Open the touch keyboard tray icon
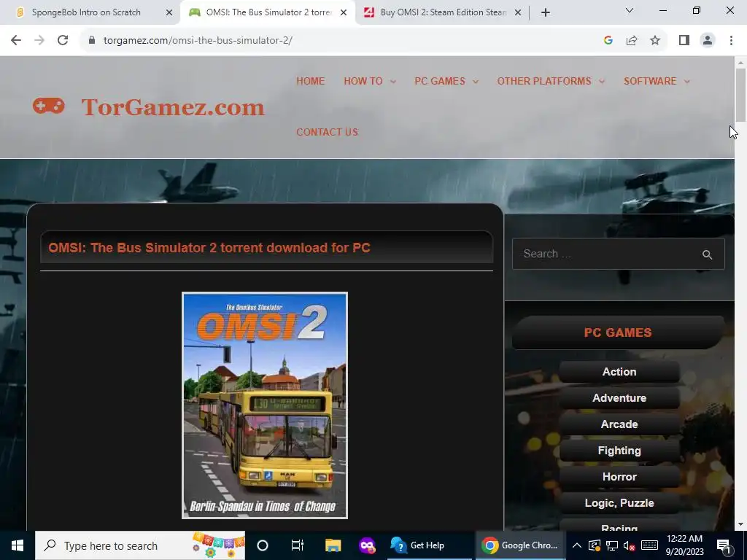The height and width of the screenshot is (560, 747). [x=649, y=545]
